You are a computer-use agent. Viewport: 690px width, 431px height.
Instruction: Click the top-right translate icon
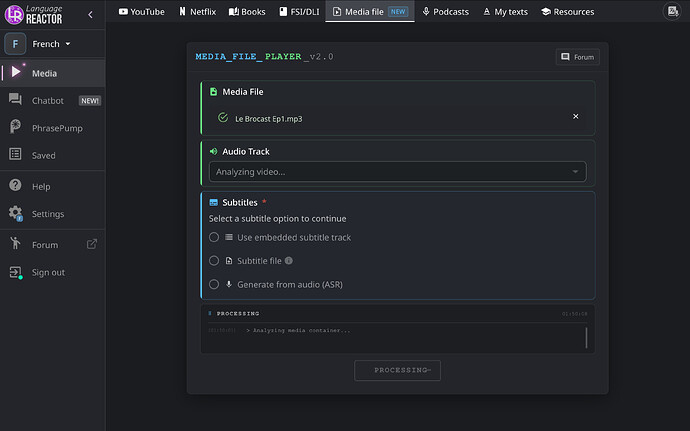tap(671, 12)
